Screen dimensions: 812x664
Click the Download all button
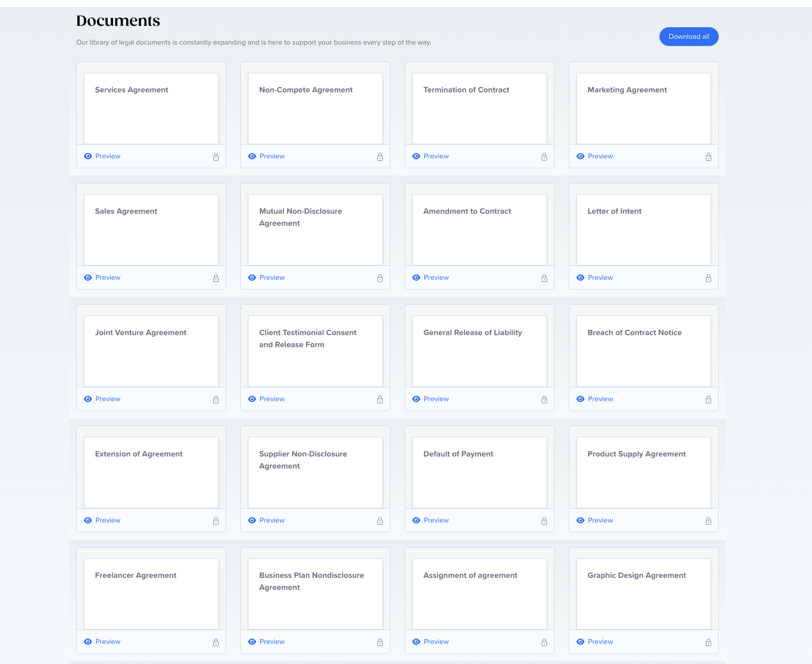[x=689, y=37]
